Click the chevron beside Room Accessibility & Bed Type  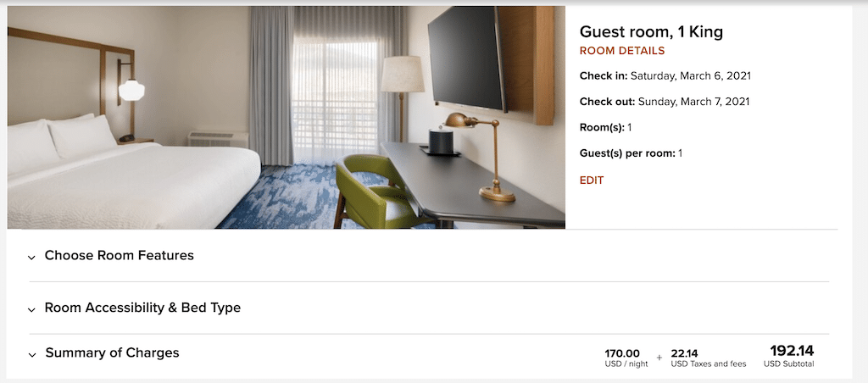tap(32, 309)
